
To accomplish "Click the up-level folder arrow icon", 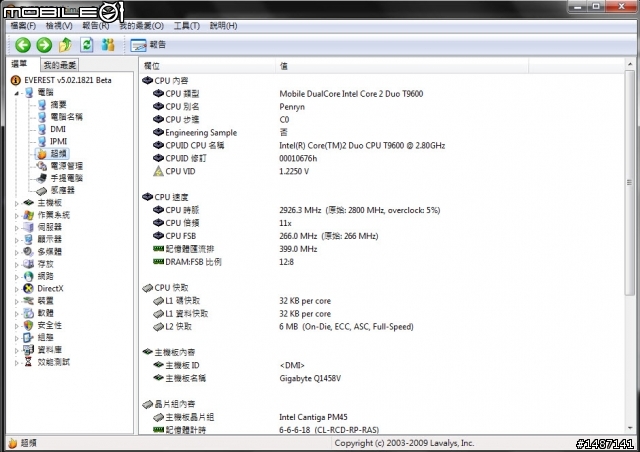I will (x=65, y=45).
